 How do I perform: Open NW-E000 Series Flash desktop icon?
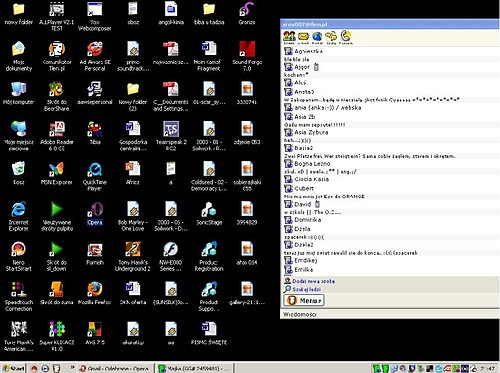pos(171,256)
